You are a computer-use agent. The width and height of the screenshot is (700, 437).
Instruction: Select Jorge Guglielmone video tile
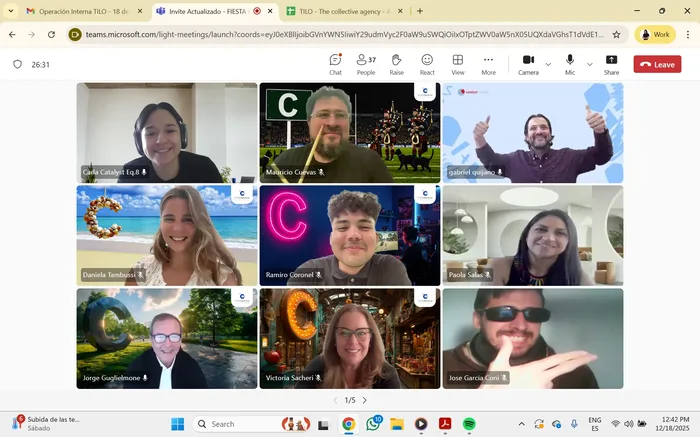[167, 338]
